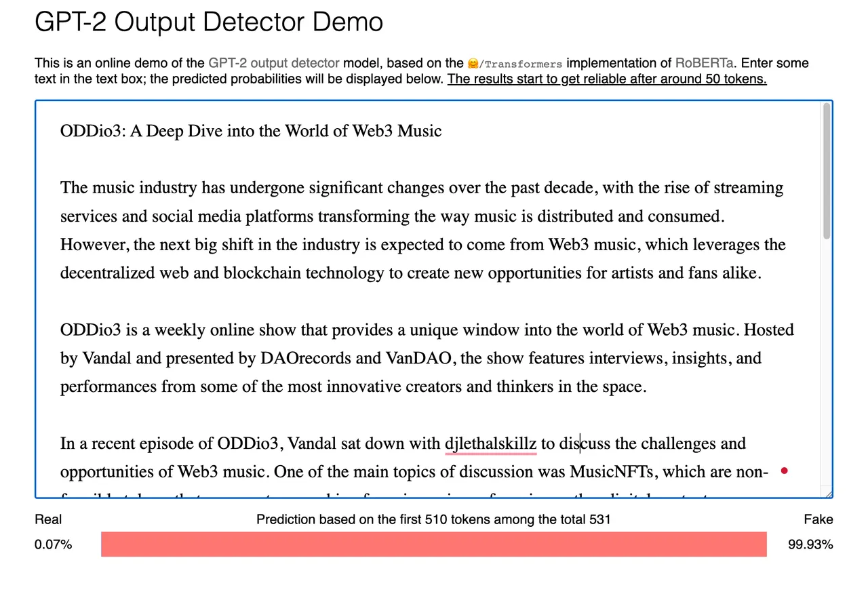Click the 'Real' label

(48, 520)
